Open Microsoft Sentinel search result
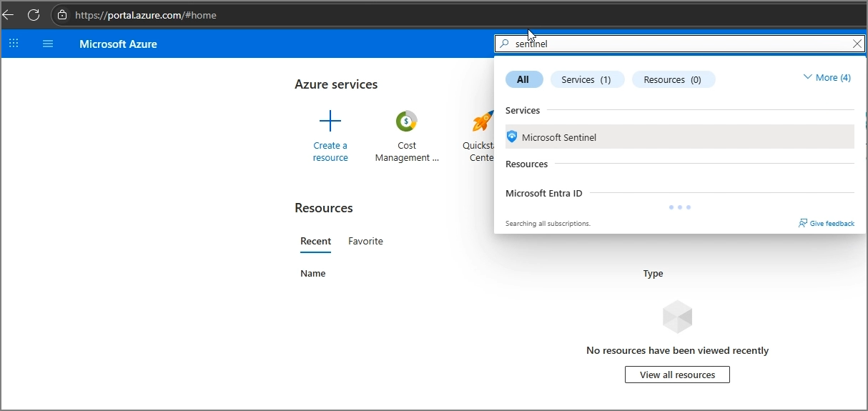Screen dimensions: 868x411 click(x=679, y=137)
